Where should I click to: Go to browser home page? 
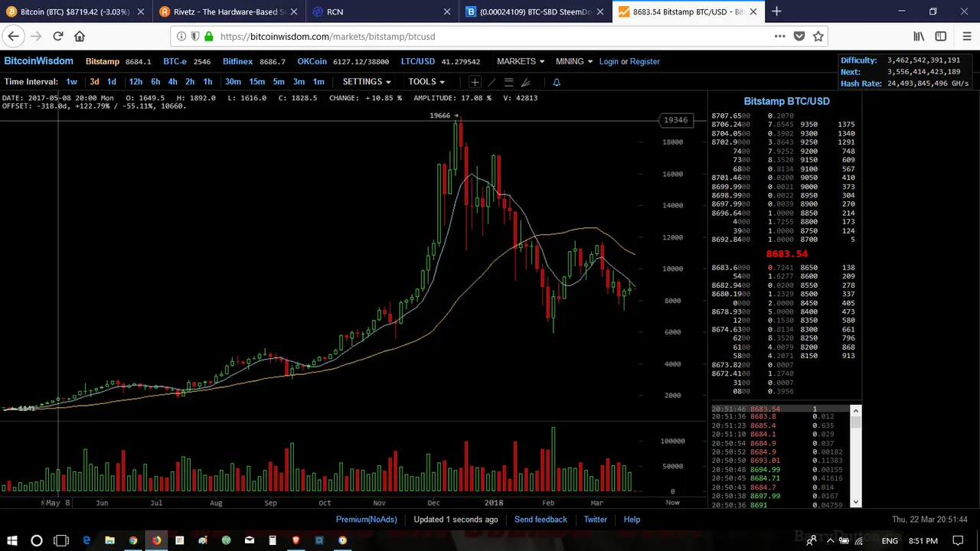click(x=80, y=36)
